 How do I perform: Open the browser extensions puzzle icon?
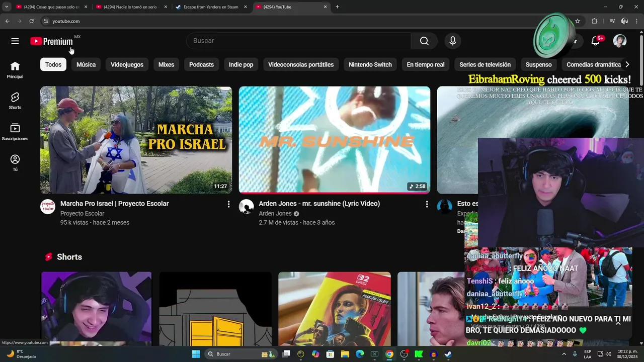pos(594,21)
